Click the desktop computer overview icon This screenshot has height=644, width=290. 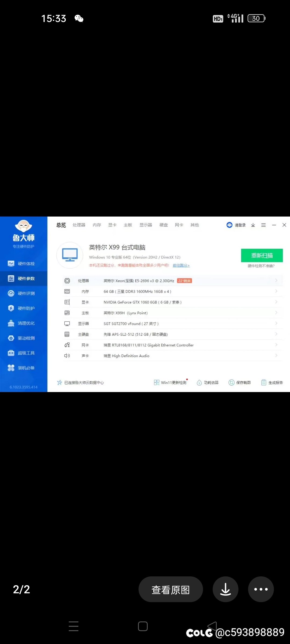click(x=70, y=255)
